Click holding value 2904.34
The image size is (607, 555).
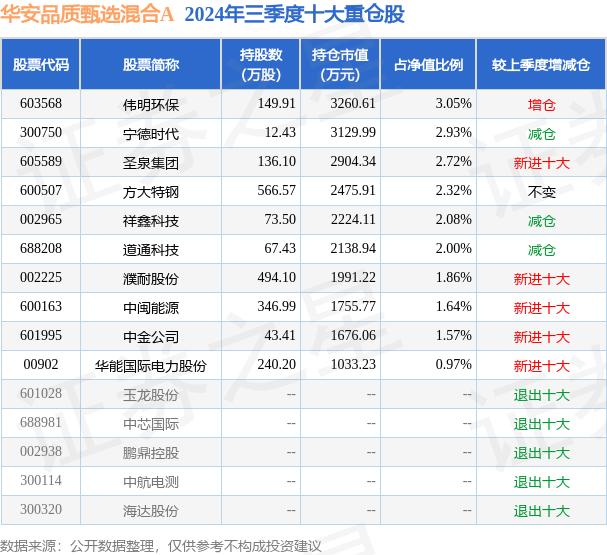(353, 162)
